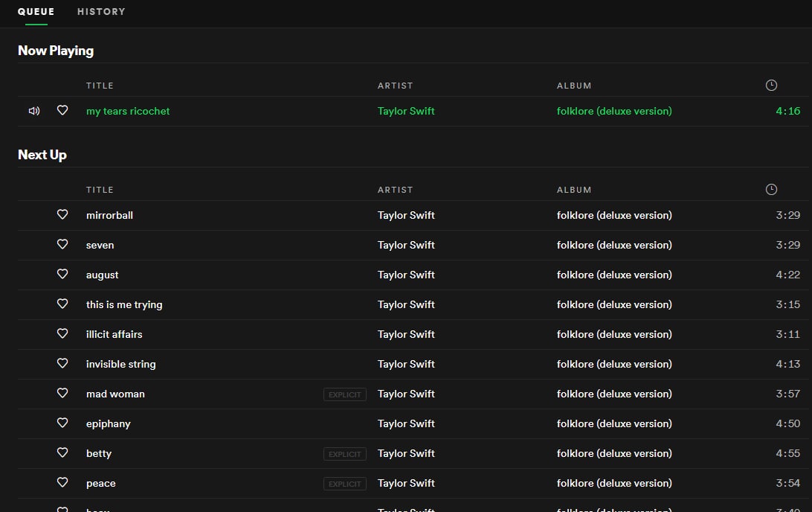The width and height of the screenshot is (812, 512).
Task: Select the Queue tab
Action: click(36, 11)
